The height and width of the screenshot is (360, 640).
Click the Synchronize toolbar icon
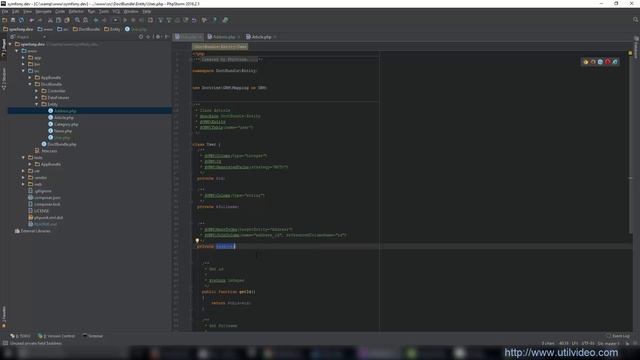click(x=21, y=20)
